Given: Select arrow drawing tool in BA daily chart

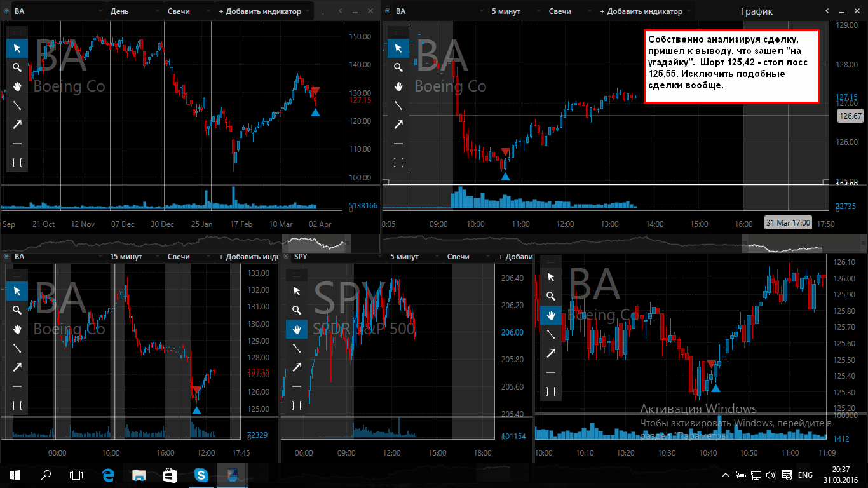Looking at the screenshot, I should [x=17, y=125].
